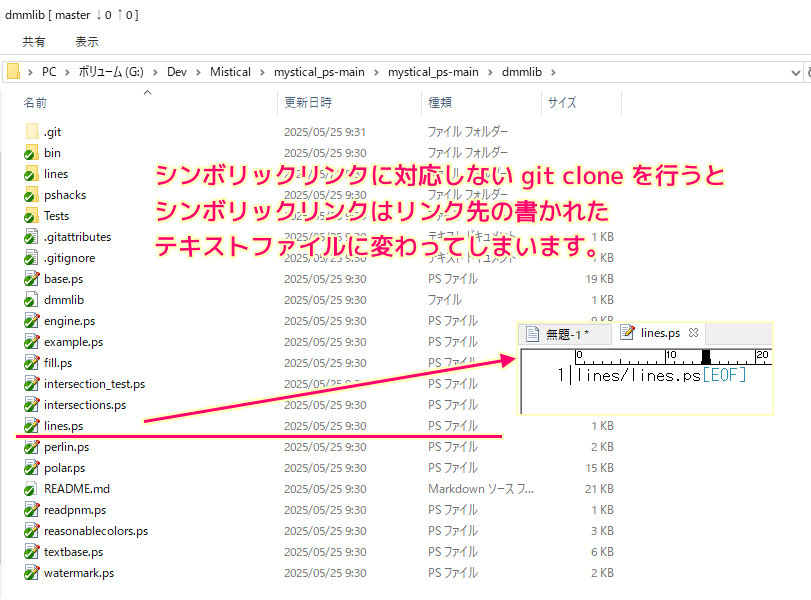Select dmmlib file icon
The height and width of the screenshot is (600, 811).
(32, 300)
